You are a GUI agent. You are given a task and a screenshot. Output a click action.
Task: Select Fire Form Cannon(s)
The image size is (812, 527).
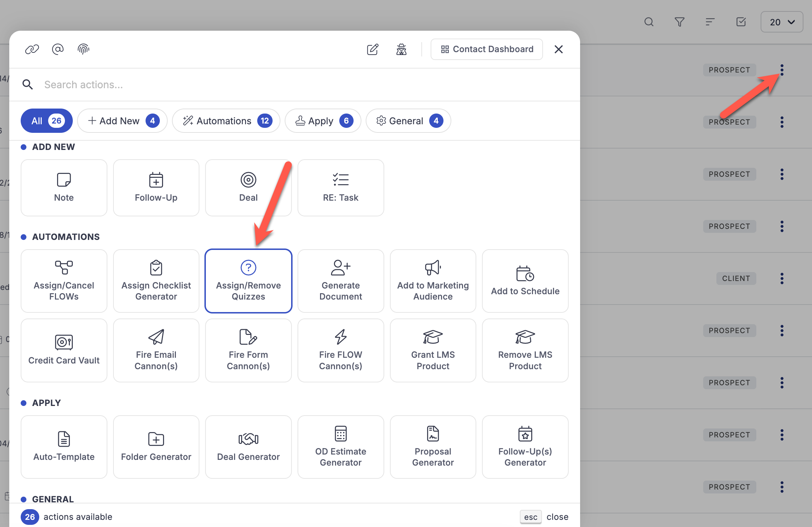[248, 350]
